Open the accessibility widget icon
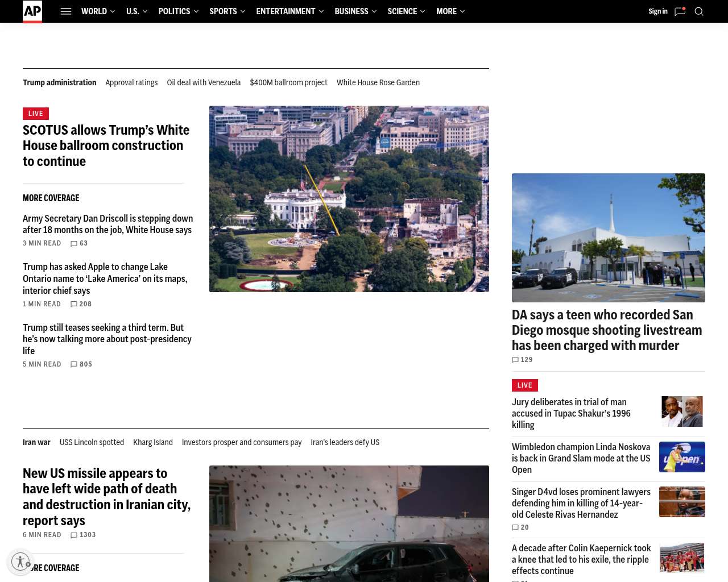Image resolution: width=728 pixels, height=582 pixels. [20, 562]
